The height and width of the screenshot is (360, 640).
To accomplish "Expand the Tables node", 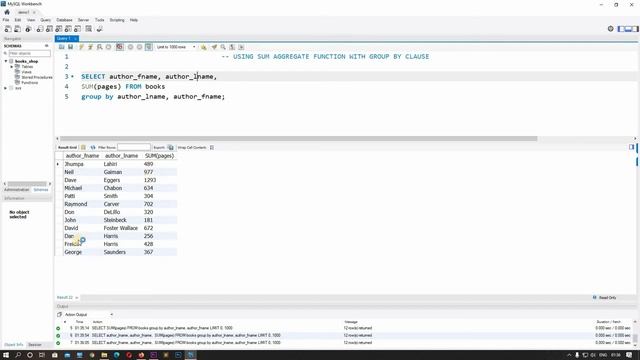I will (x=12, y=67).
